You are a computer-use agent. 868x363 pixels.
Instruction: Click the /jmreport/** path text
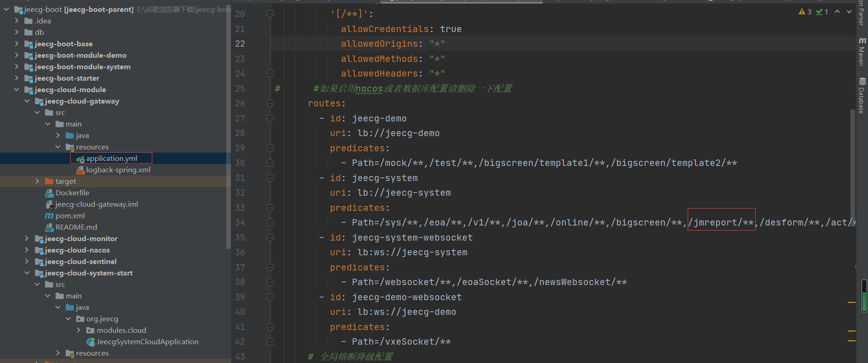tap(721, 222)
